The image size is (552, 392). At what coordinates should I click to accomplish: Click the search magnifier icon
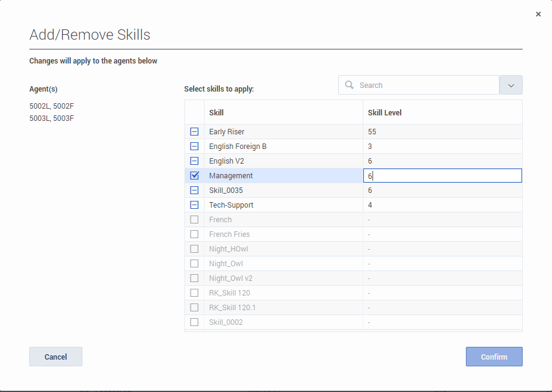(x=349, y=85)
